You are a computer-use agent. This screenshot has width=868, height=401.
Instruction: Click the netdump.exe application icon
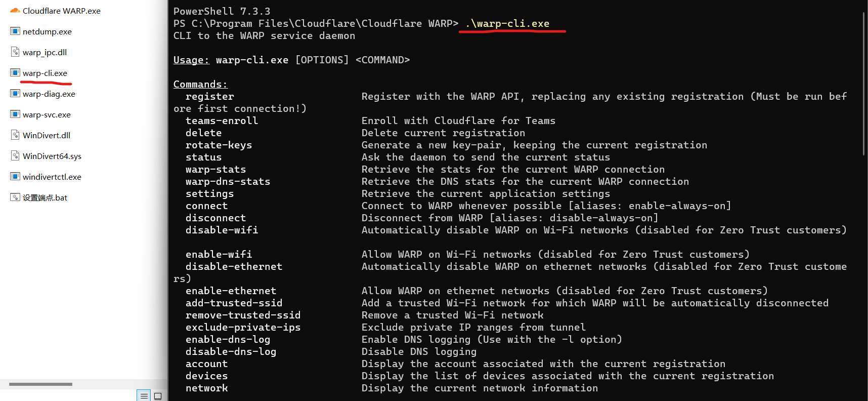(15, 31)
